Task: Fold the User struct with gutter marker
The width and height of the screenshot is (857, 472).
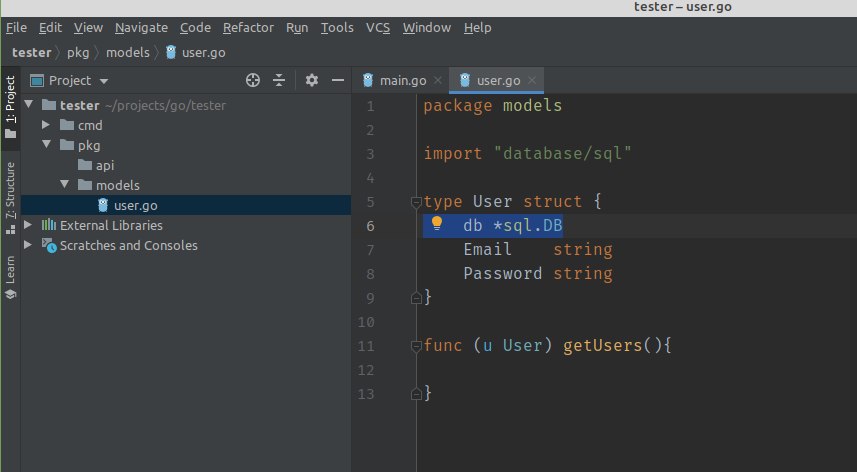Action: point(416,202)
